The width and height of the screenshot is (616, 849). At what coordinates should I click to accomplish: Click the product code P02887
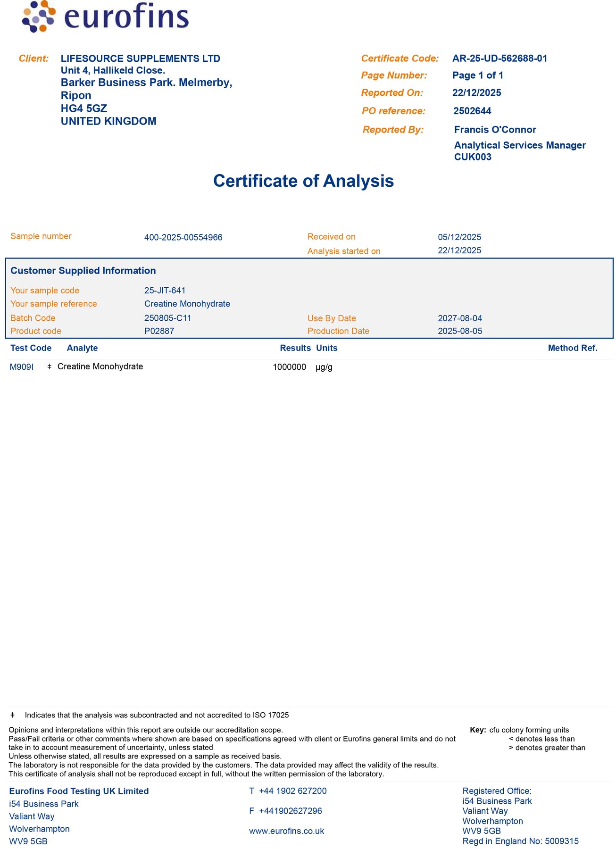point(159,331)
